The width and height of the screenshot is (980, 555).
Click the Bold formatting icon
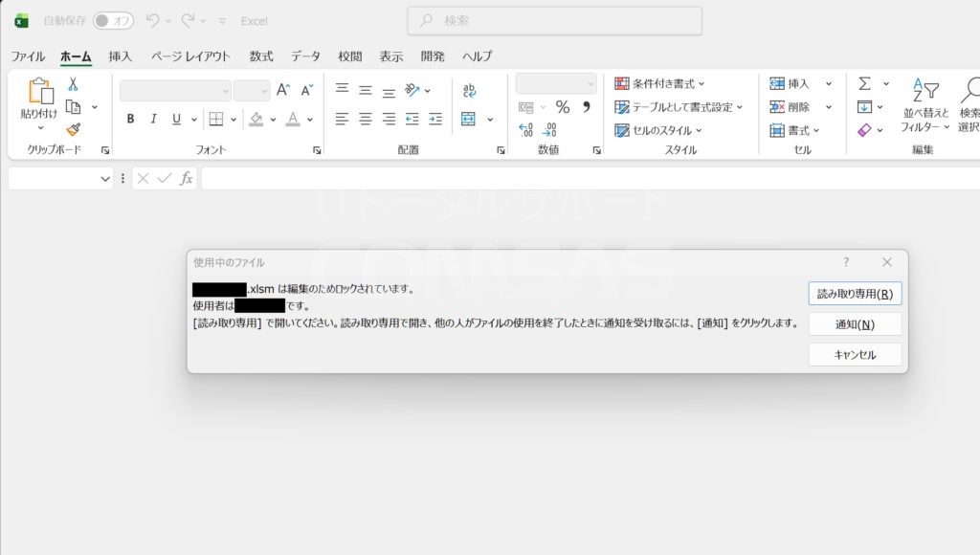click(130, 120)
